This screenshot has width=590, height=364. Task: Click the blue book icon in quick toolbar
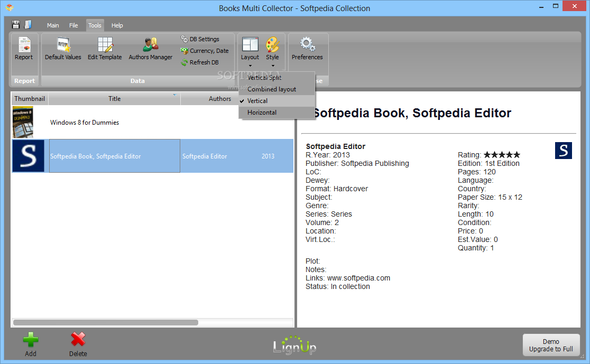coord(28,25)
